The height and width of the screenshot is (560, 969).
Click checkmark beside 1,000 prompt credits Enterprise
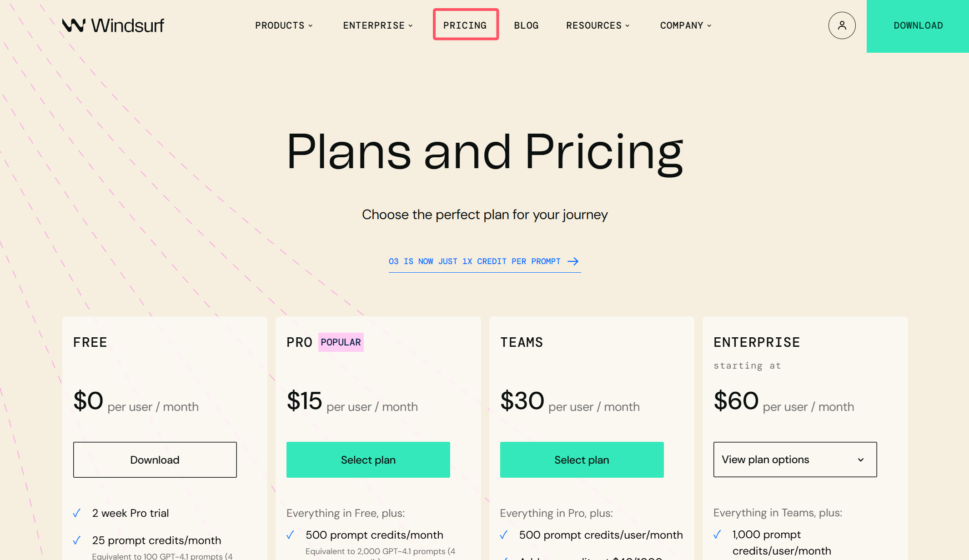[x=718, y=535]
